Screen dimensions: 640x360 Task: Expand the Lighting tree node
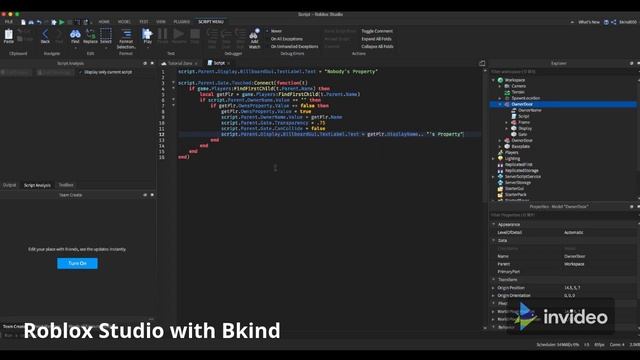pyautogui.click(x=493, y=158)
